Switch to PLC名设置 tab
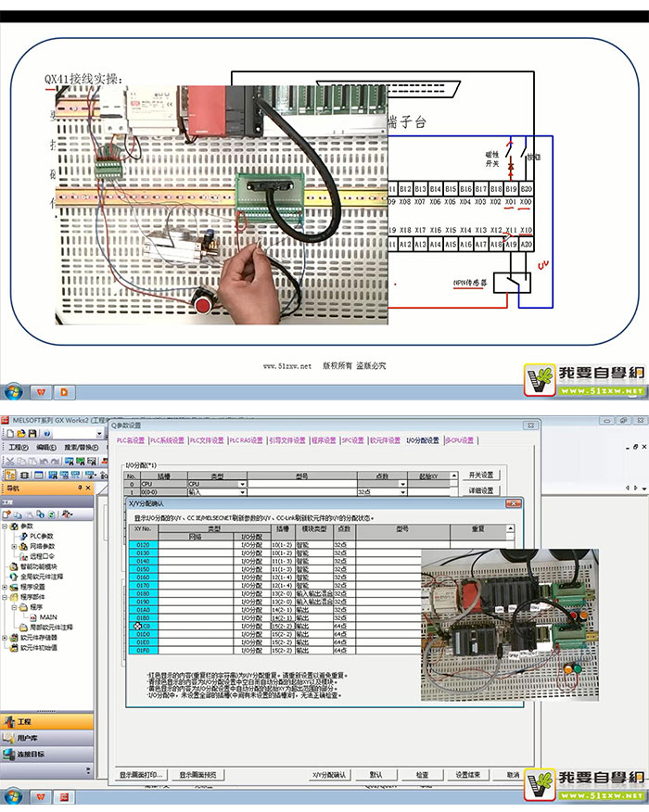649x812 pixels. (x=131, y=440)
